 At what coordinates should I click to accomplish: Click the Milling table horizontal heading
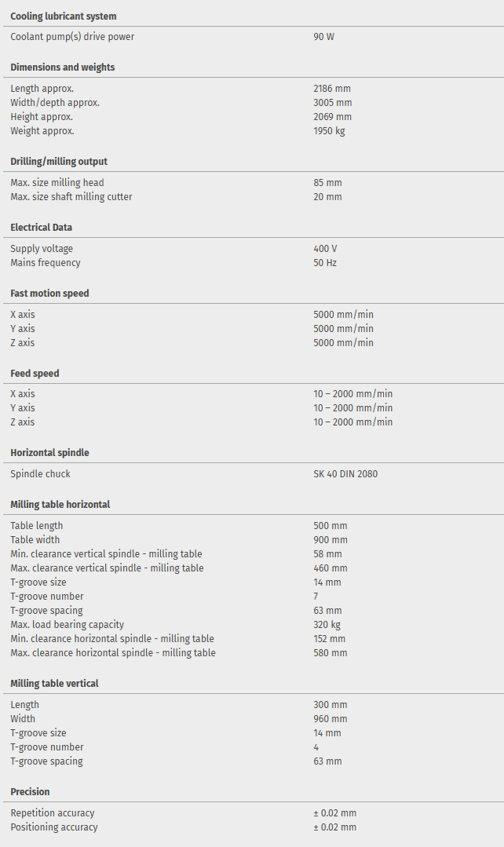[60, 505]
